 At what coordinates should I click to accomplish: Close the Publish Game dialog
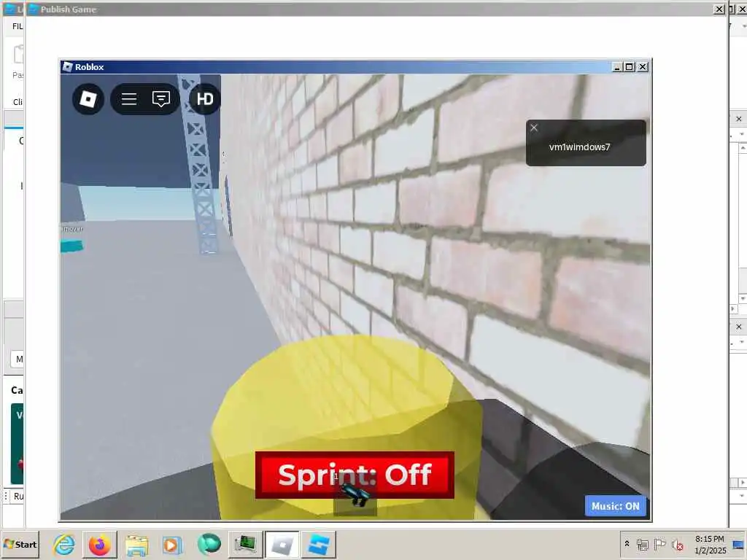719,9
